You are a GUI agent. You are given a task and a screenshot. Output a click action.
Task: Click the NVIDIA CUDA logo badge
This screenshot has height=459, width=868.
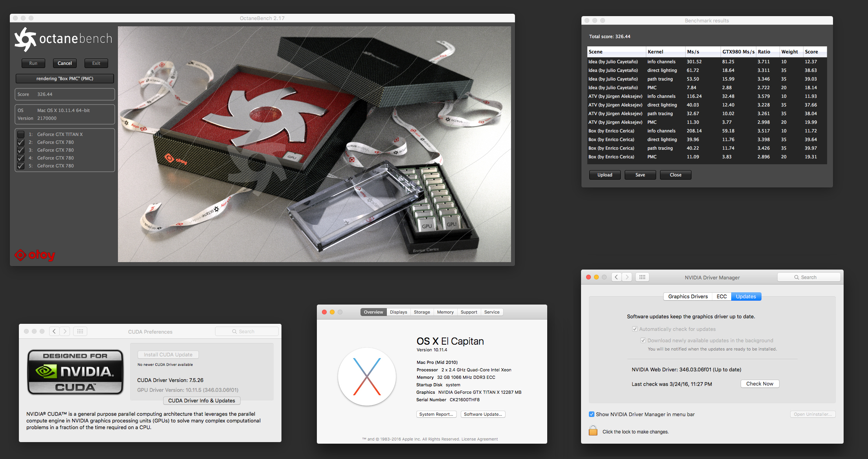click(75, 372)
